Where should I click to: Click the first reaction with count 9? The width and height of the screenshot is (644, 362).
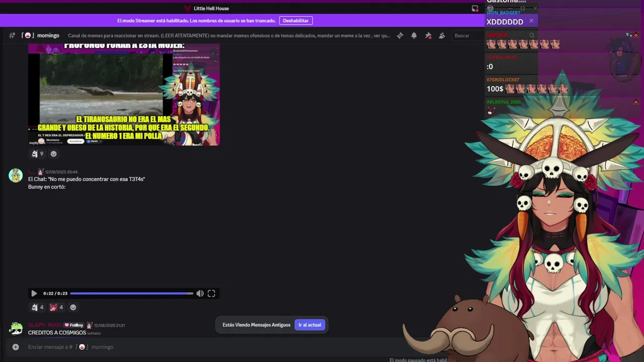pyautogui.click(x=38, y=154)
